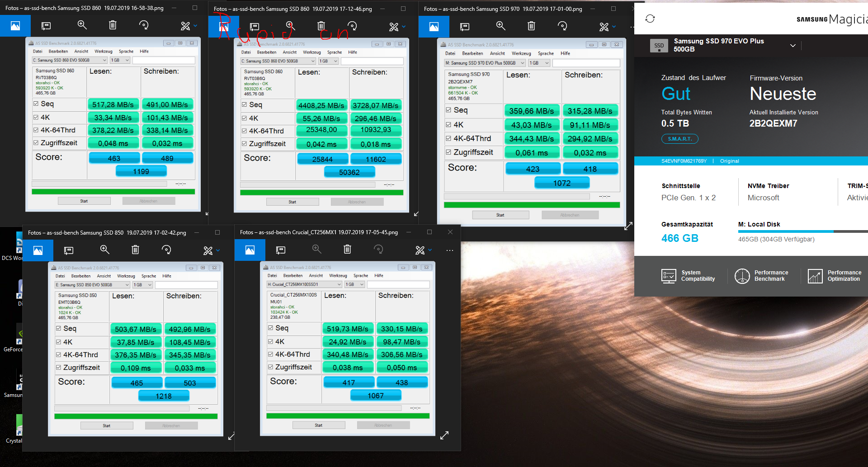Open 'E: Samsung SSD 850 EVO' drive dropdown
This screenshot has width=868, height=467.
(x=92, y=285)
